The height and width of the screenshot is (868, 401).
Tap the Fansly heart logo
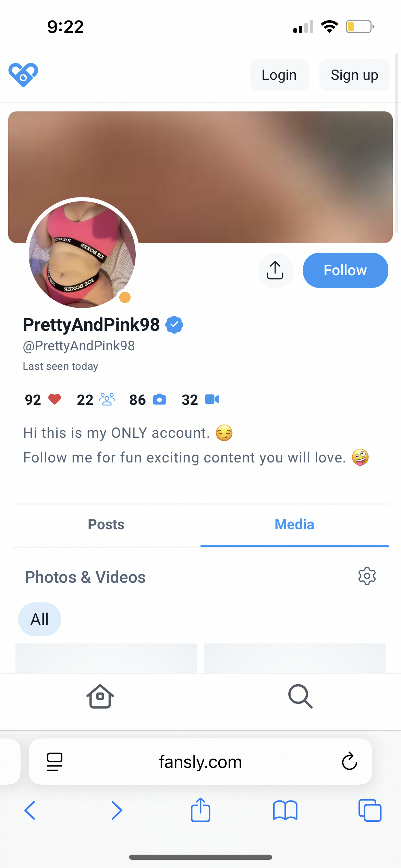(x=23, y=75)
